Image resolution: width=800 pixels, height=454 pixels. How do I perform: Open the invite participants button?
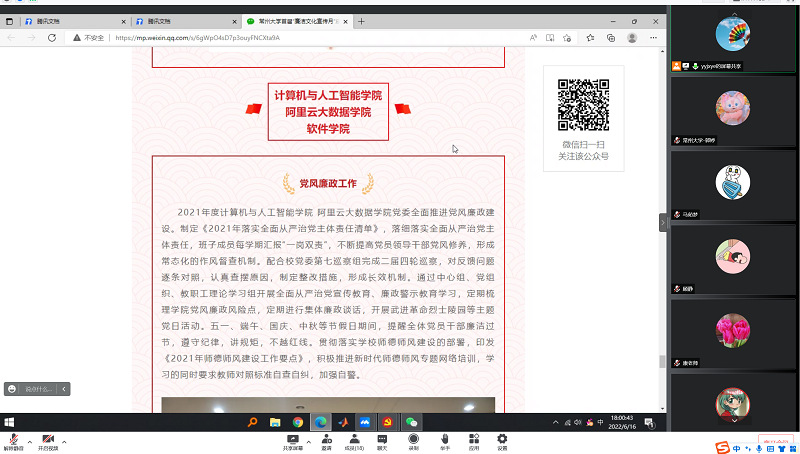click(x=327, y=442)
